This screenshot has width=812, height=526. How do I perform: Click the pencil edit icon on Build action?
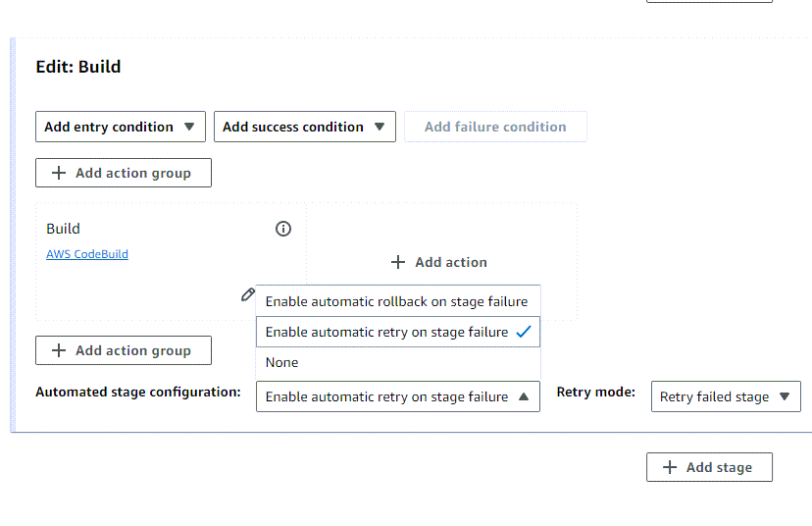[248, 294]
